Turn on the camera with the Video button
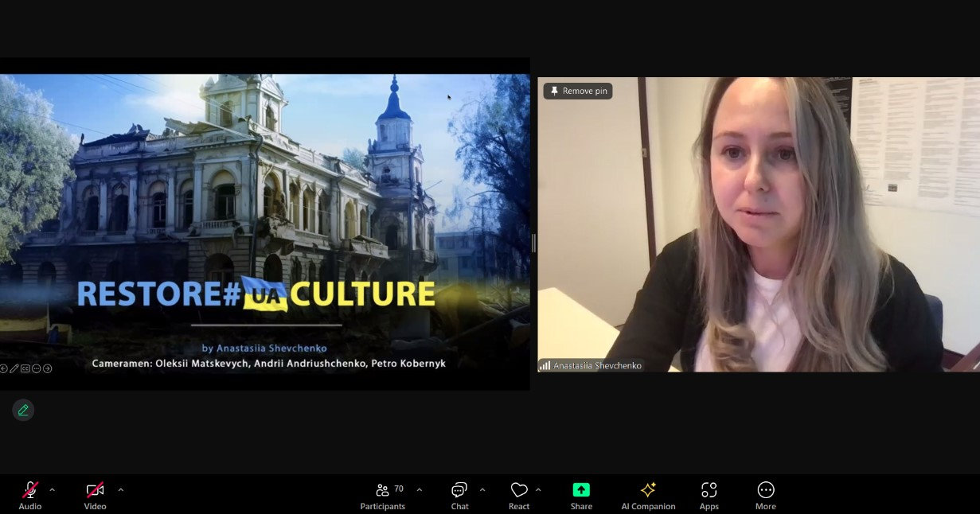The height and width of the screenshot is (514, 980). [x=95, y=496]
